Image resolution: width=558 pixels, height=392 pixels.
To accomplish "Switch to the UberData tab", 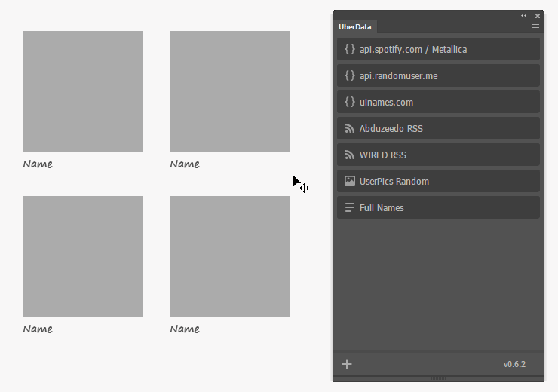I will [x=354, y=26].
